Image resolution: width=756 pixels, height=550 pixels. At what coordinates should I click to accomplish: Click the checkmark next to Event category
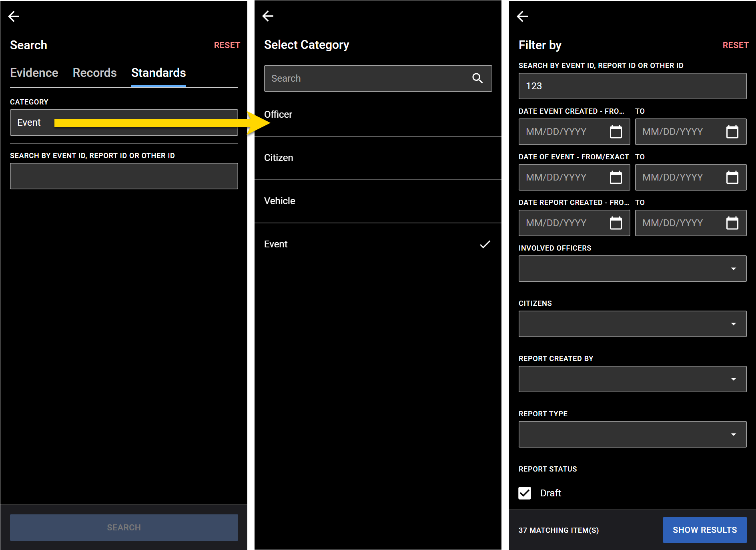click(485, 244)
